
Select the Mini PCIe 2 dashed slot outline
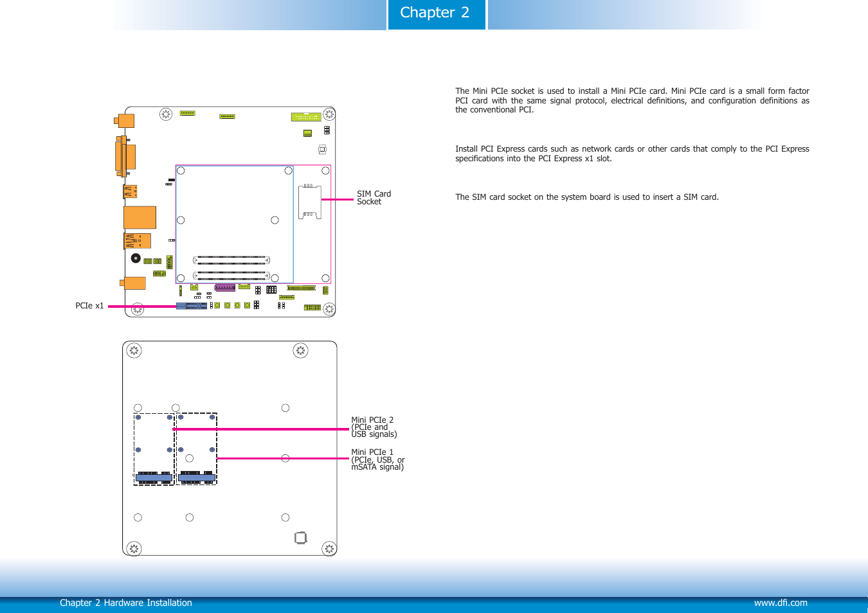click(x=154, y=449)
